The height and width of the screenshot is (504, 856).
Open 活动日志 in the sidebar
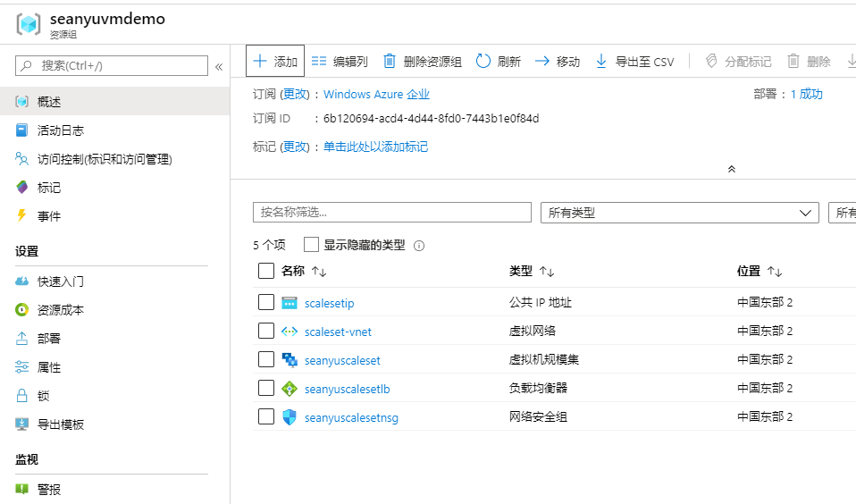tap(61, 130)
